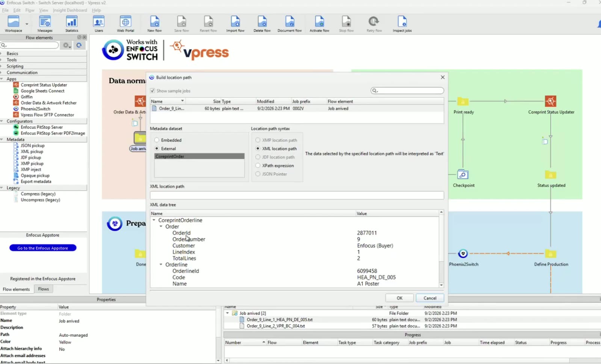Open the File menu
Screen dimensions: 601x364
click(x=5, y=10)
